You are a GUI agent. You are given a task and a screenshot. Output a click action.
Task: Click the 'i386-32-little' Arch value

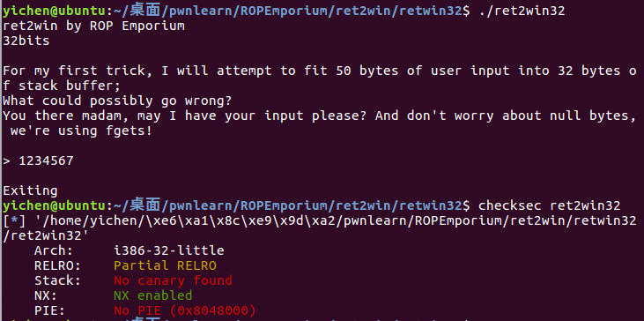pos(169,250)
